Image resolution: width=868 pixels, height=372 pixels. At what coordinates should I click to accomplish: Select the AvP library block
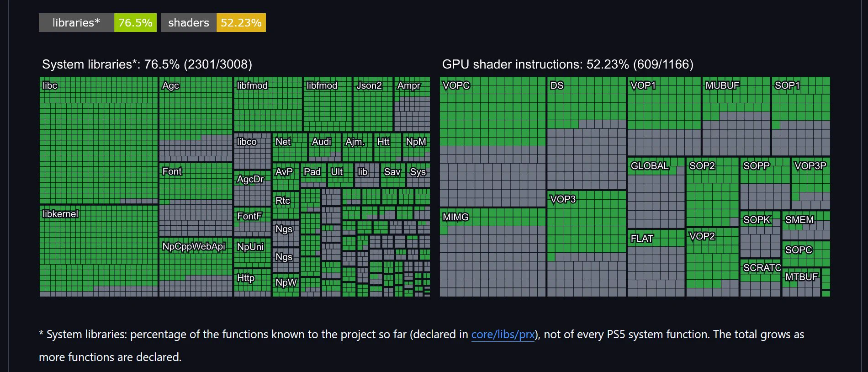point(286,177)
